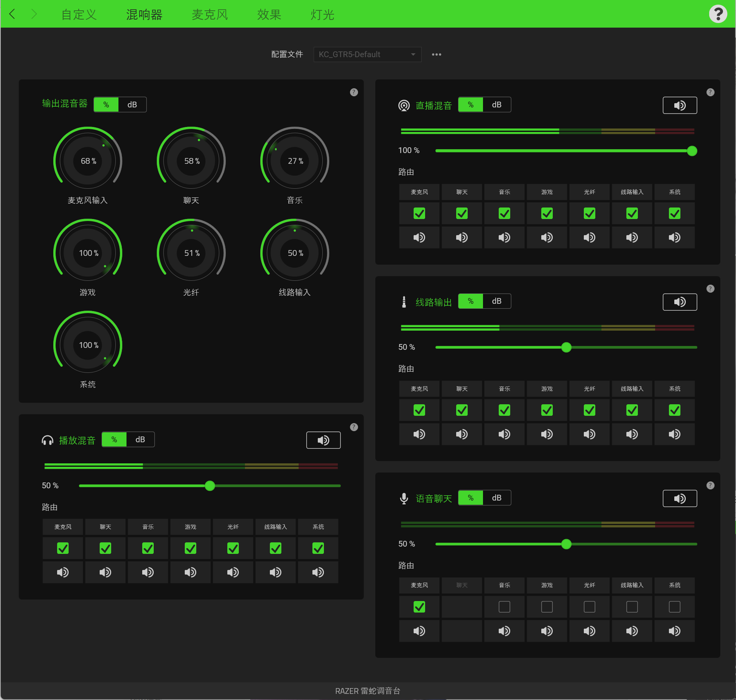Switch 输出混音器 units to dB
This screenshot has height=700, width=736.
click(132, 105)
